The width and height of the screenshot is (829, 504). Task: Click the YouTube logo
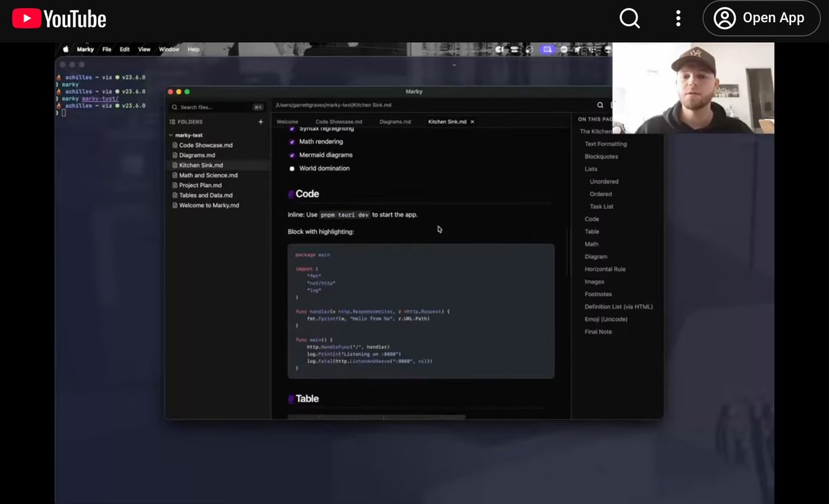click(59, 19)
